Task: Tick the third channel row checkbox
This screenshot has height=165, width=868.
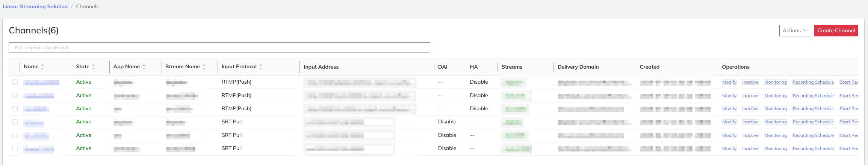Action: point(15,109)
